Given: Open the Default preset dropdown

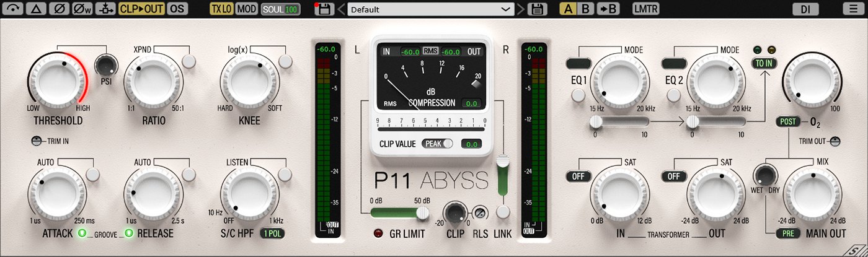Looking at the screenshot, I should [x=430, y=9].
